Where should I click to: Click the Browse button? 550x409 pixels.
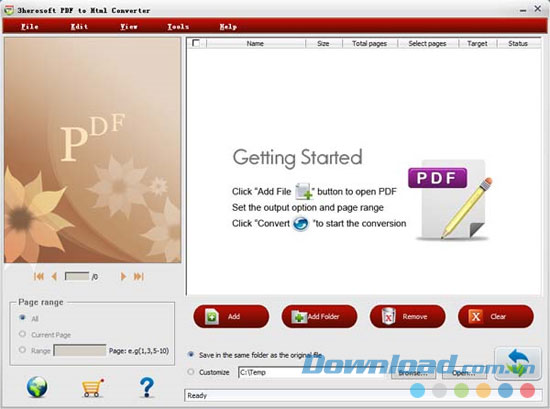pos(413,373)
